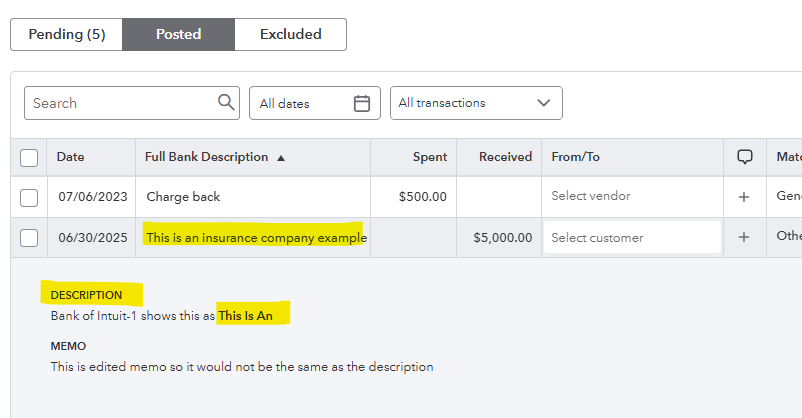Click the search magnifier icon

225,103
